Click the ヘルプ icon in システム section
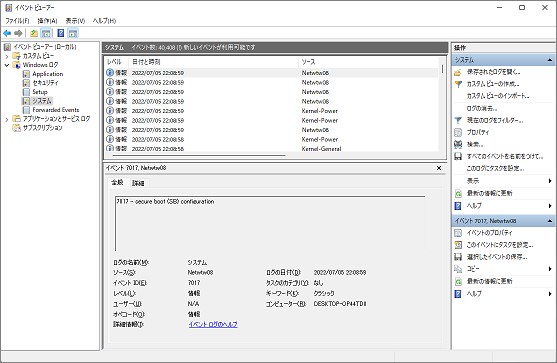 click(458, 206)
